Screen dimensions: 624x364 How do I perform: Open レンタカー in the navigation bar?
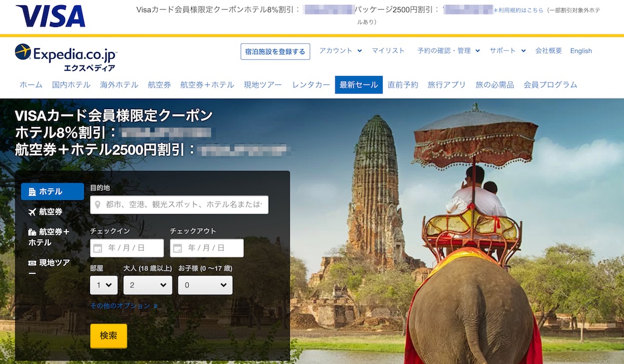[x=311, y=85]
